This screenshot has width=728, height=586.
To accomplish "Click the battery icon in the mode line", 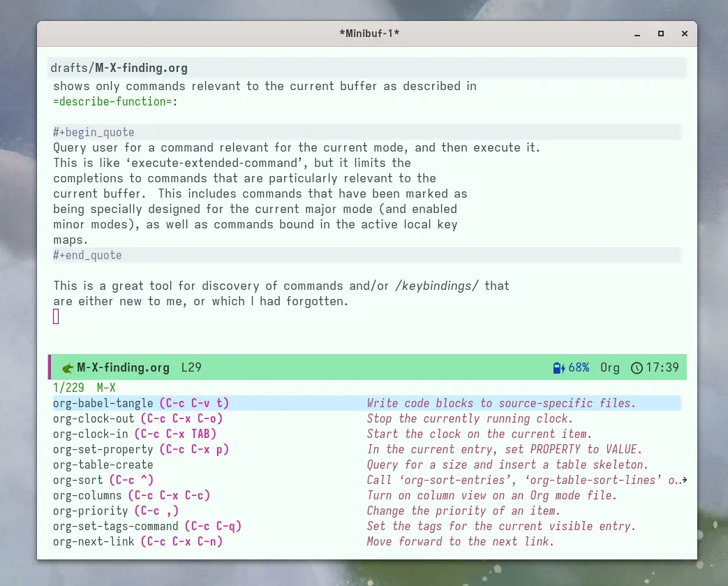I will click(558, 368).
